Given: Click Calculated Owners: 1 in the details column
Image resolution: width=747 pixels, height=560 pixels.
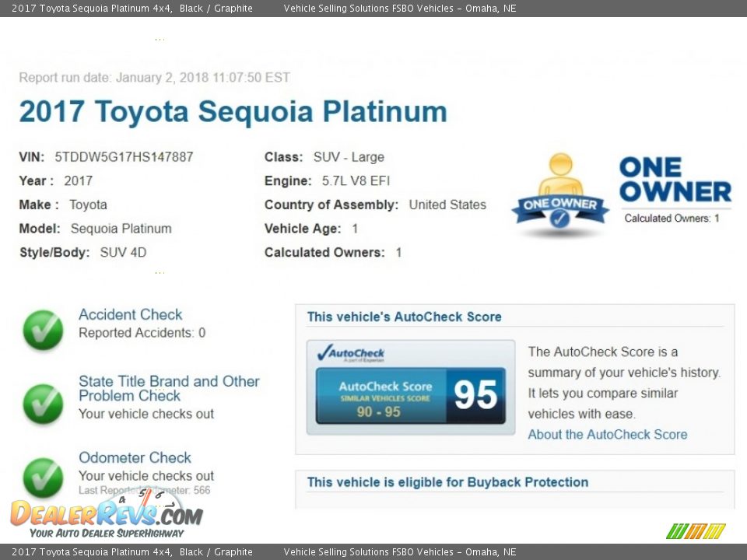Looking at the screenshot, I should pos(333,252).
